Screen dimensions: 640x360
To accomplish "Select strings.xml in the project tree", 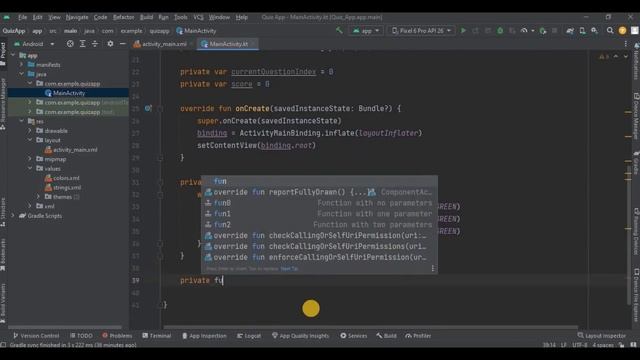I will 63,187.
